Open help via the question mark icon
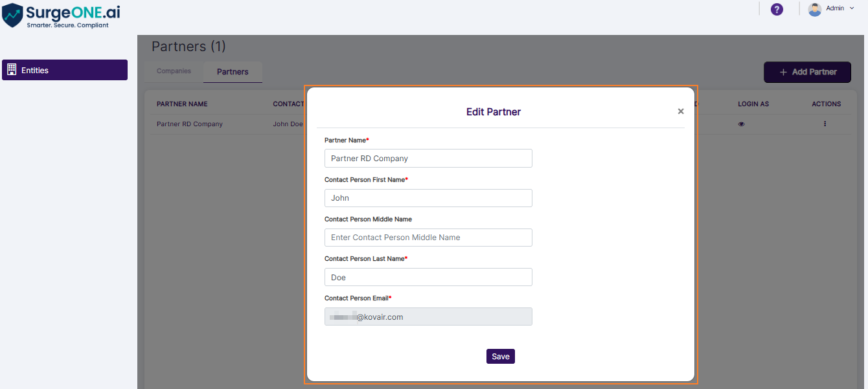This screenshot has height=389, width=868. 777,10
